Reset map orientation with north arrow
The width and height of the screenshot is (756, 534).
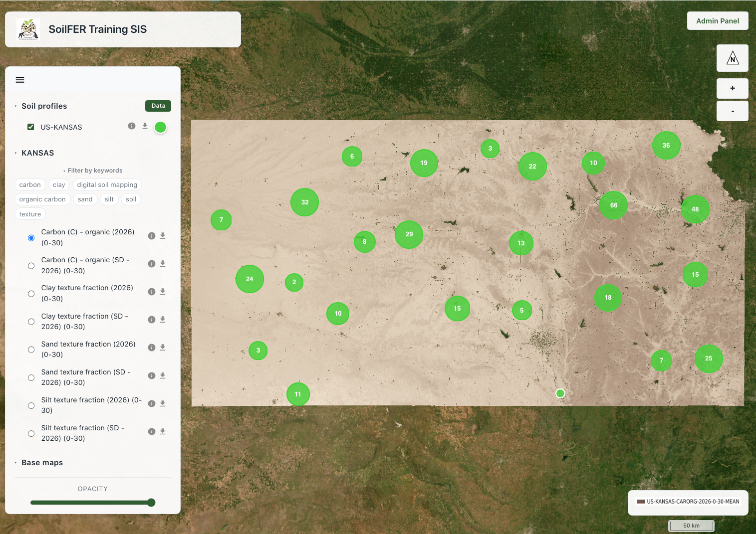pyautogui.click(x=733, y=58)
